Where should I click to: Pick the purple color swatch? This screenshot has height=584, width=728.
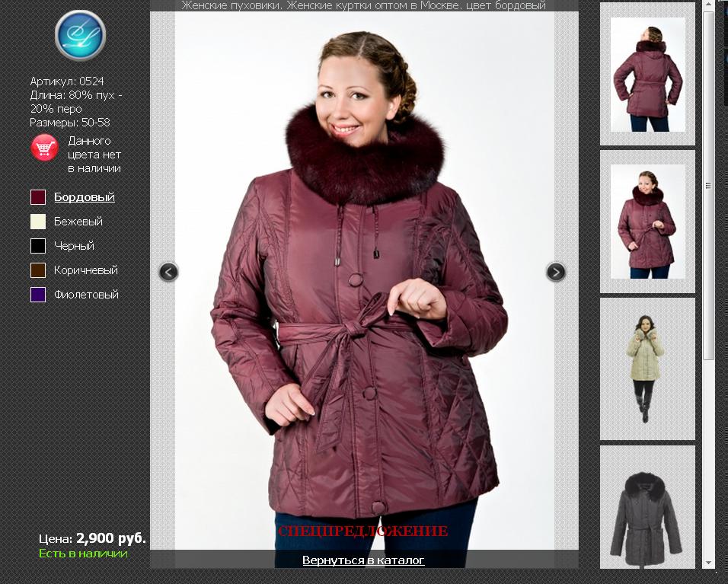[38, 295]
